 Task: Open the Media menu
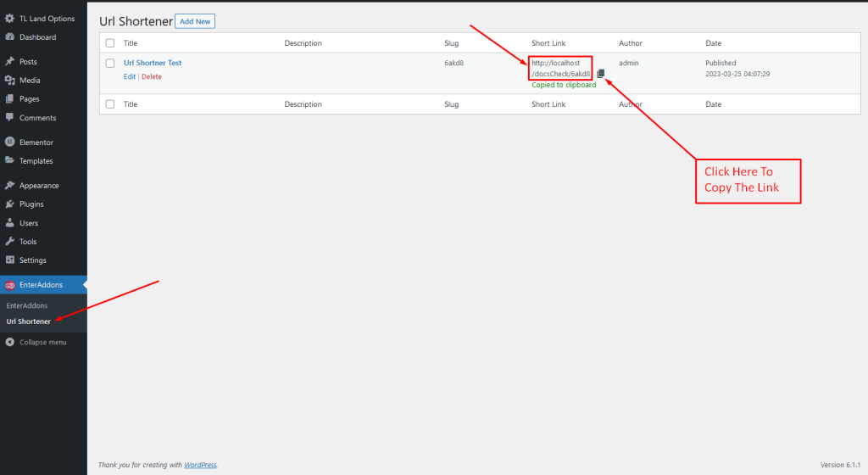pyautogui.click(x=30, y=81)
